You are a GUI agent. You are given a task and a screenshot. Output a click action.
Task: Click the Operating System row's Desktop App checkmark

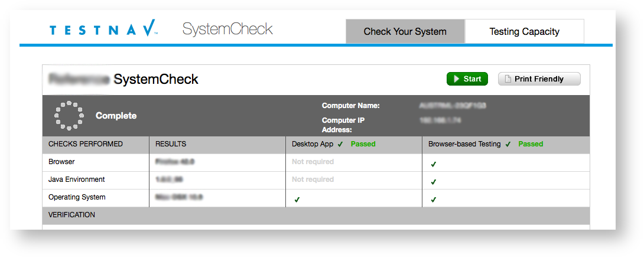click(297, 200)
